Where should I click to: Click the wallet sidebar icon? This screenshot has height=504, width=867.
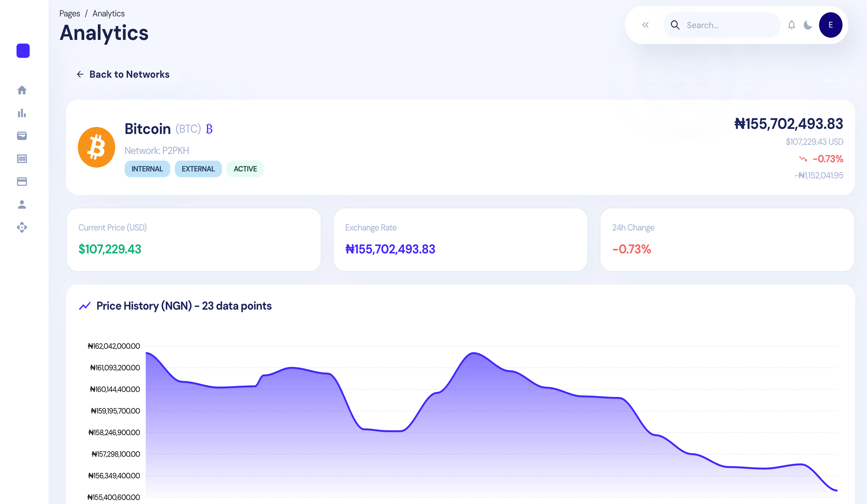pos(22,136)
